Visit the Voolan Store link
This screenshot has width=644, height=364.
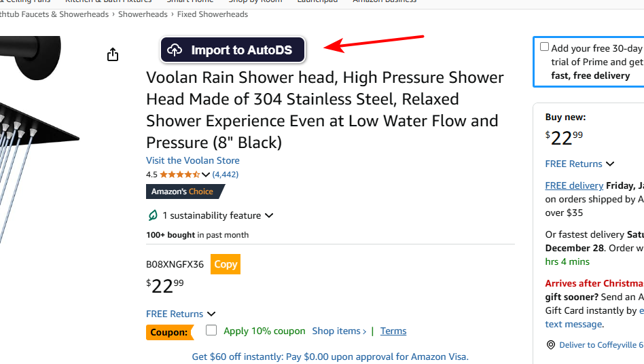(x=193, y=160)
